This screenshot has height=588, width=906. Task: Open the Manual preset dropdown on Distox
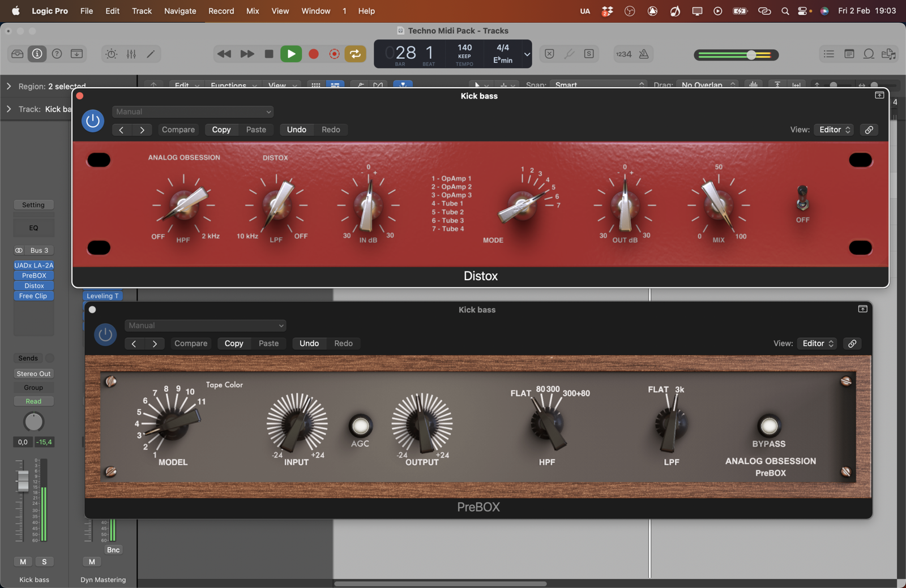pyautogui.click(x=193, y=111)
